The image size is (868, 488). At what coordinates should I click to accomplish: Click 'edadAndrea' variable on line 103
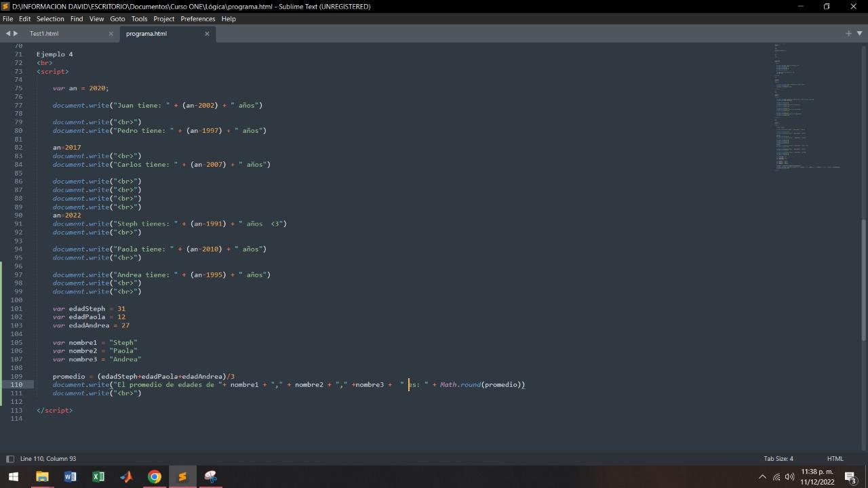click(89, 325)
